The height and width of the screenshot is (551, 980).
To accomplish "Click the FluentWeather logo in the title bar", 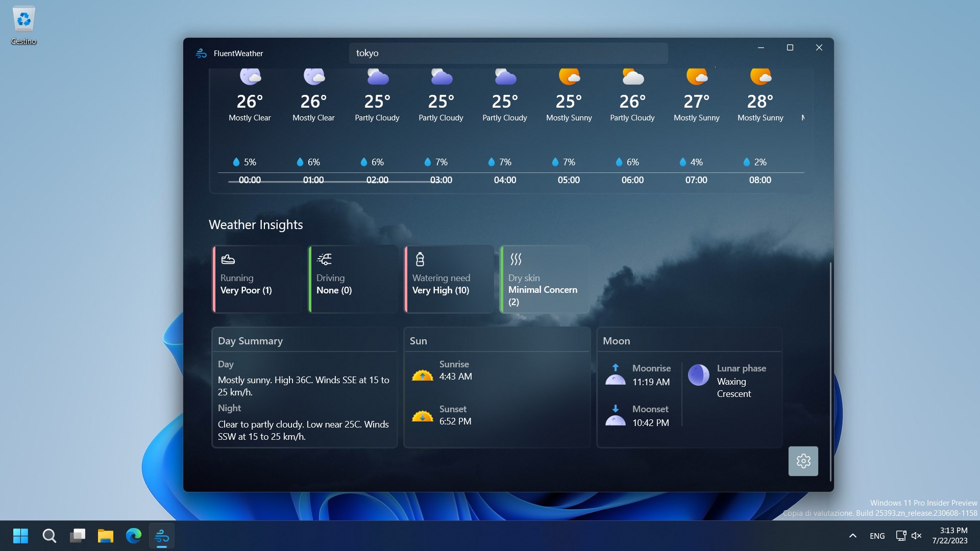I will (x=201, y=53).
